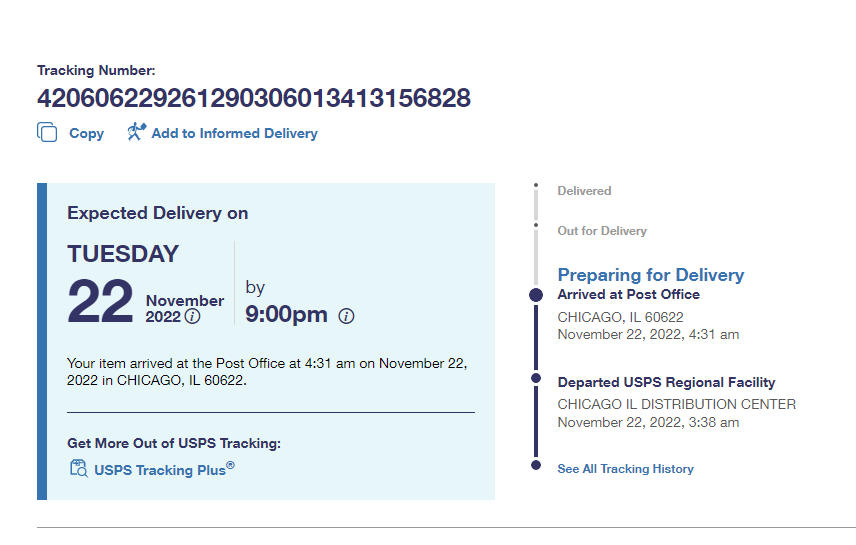Click the Delivered status label
856x545 pixels.
point(584,190)
